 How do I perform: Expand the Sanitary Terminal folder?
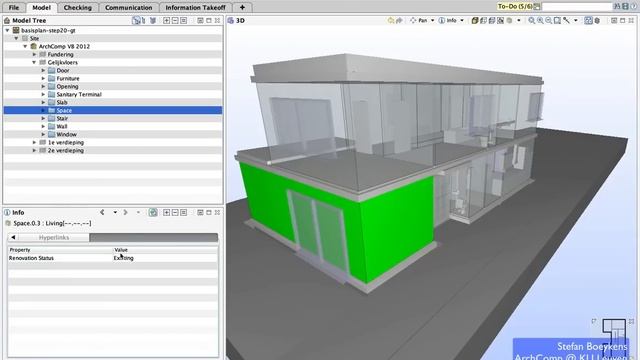pos(43,94)
